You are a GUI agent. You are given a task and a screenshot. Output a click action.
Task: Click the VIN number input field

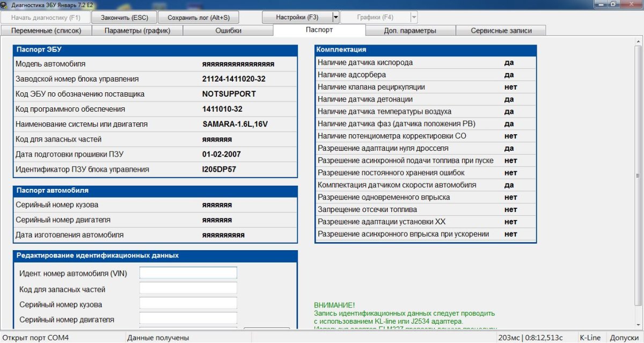click(188, 273)
